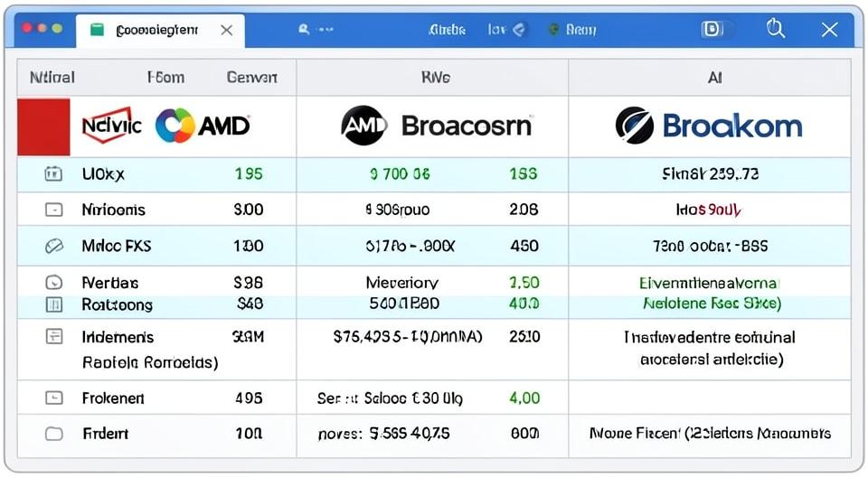
Task: Select the red color square beside the Nvidia logo
Action: click(43, 127)
